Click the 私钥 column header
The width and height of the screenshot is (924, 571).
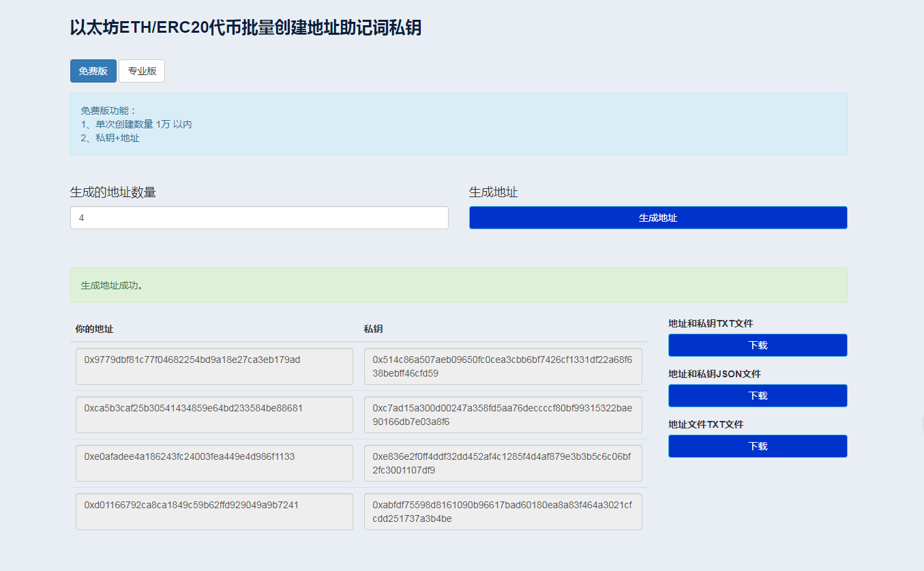tap(373, 329)
